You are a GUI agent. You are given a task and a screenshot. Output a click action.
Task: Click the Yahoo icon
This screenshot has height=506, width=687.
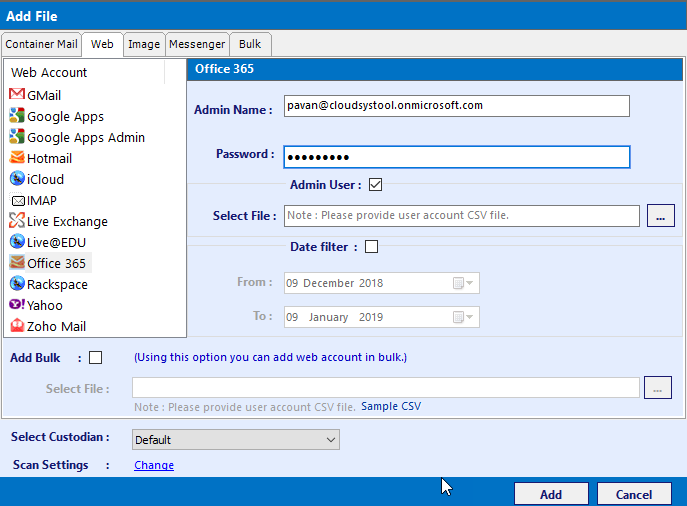17,304
